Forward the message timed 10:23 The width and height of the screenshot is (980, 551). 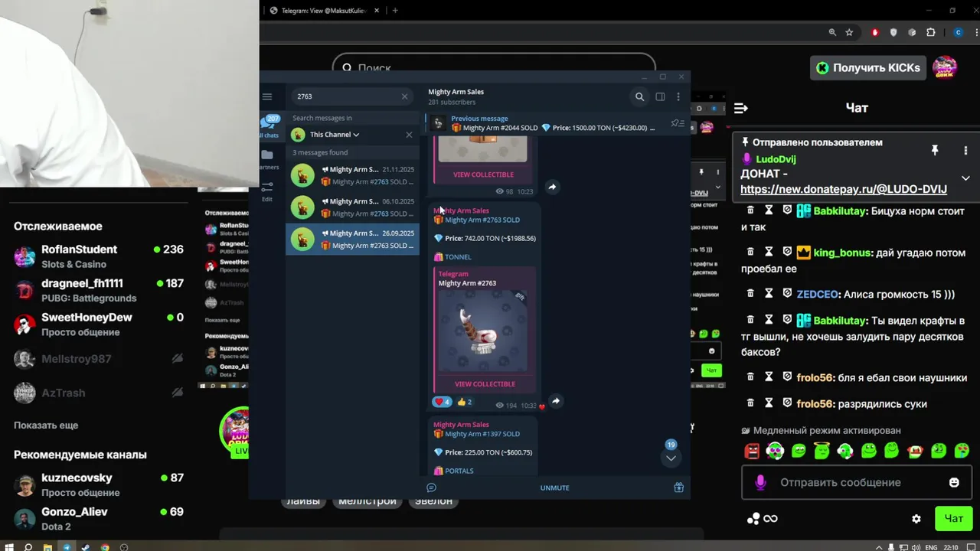coord(552,187)
